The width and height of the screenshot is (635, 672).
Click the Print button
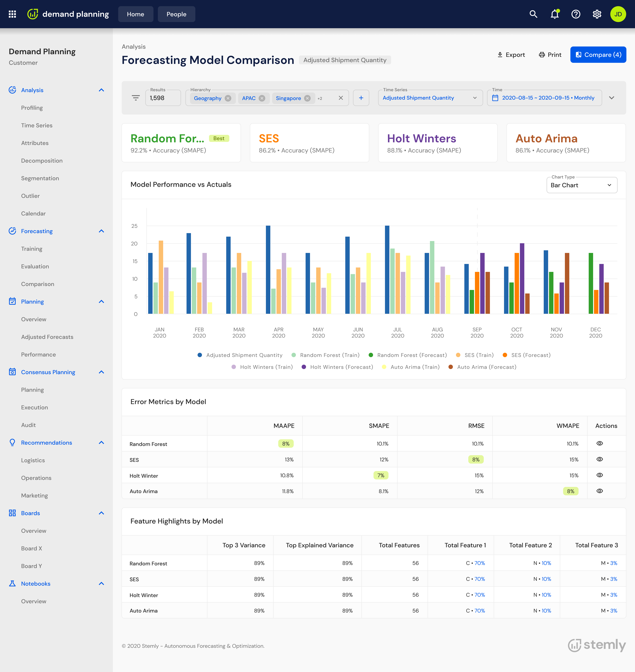(x=550, y=55)
